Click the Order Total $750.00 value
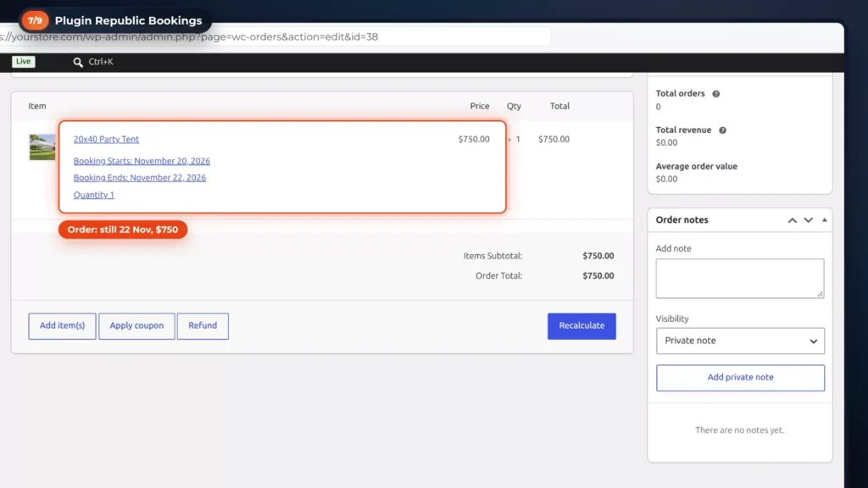This screenshot has width=868, height=488. [598, 275]
